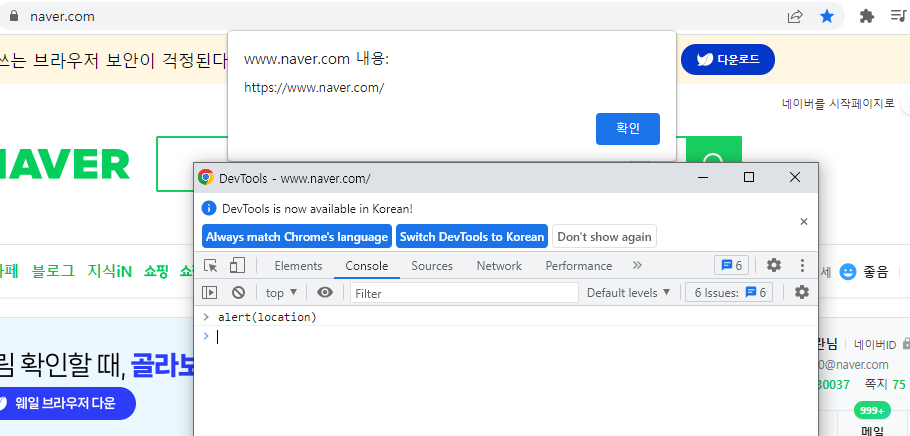Open the media control icon in Chrome toolbar
This screenshot has width=910, height=436.
click(898, 16)
